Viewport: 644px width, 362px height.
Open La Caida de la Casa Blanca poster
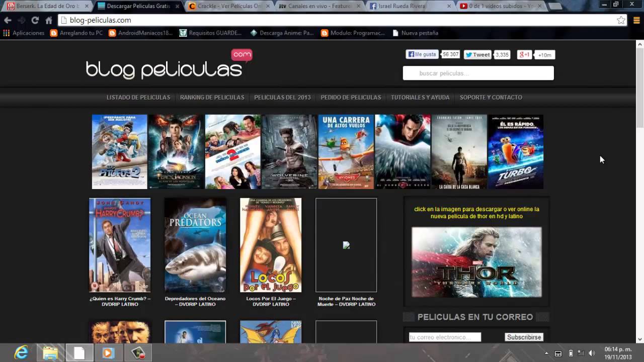pyautogui.click(x=459, y=152)
